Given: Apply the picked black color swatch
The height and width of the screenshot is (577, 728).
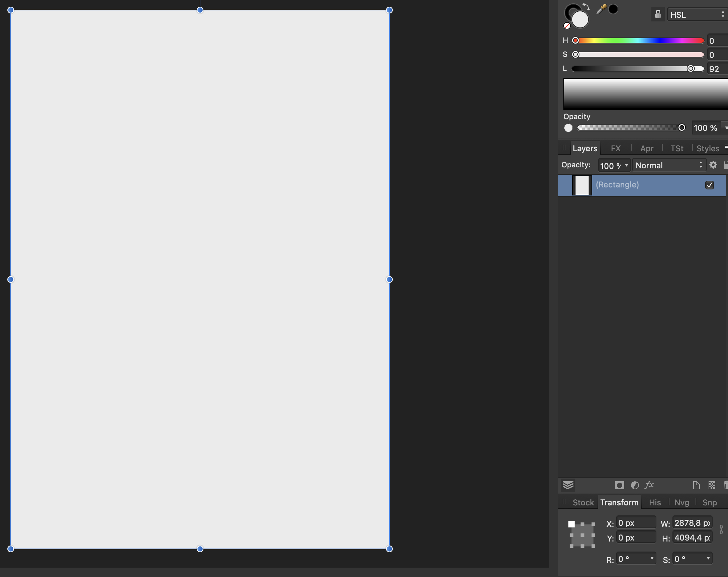Looking at the screenshot, I should click(613, 9).
